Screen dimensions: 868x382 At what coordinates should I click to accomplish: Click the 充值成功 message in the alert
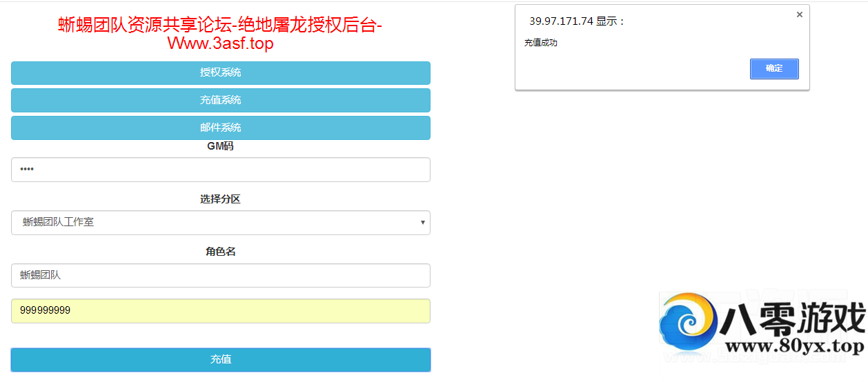[540, 43]
